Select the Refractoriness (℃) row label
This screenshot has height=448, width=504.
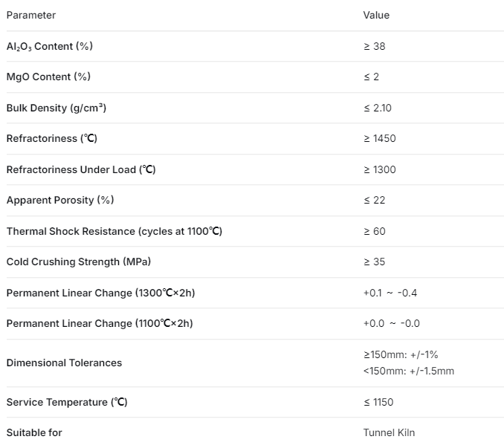(52, 138)
